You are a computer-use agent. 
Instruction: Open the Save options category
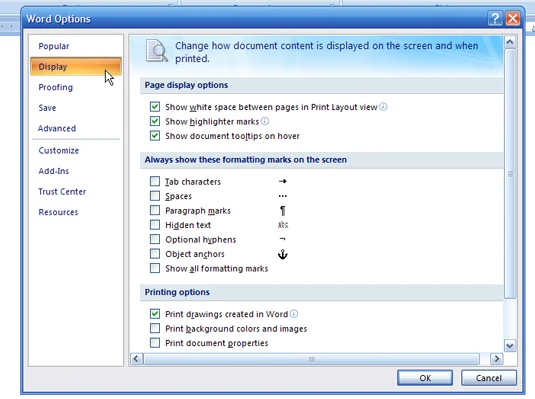76,108
